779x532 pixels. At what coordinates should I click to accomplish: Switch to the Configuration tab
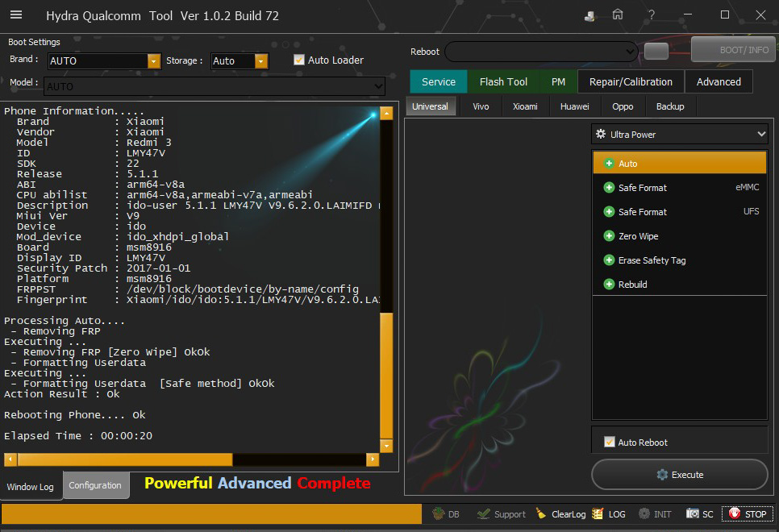tap(95, 485)
